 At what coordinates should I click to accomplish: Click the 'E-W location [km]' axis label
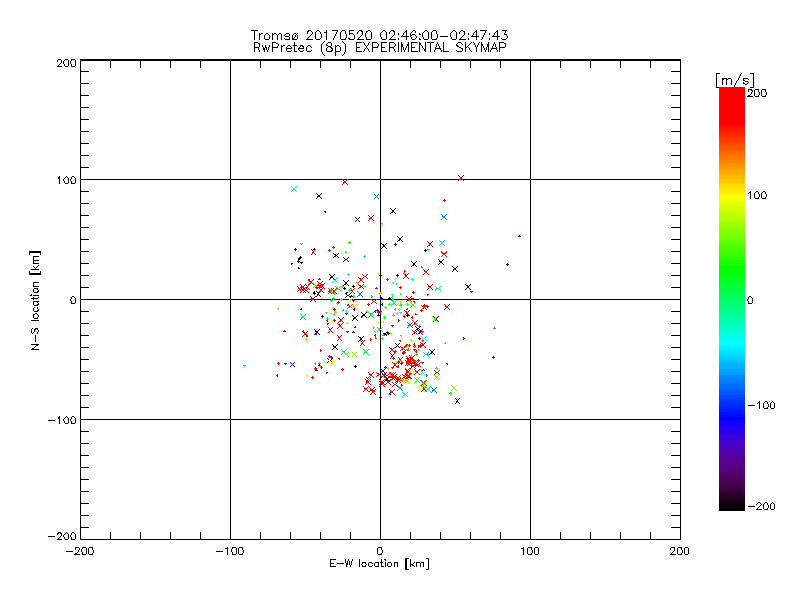pyautogui.click(x=379, y=564)
